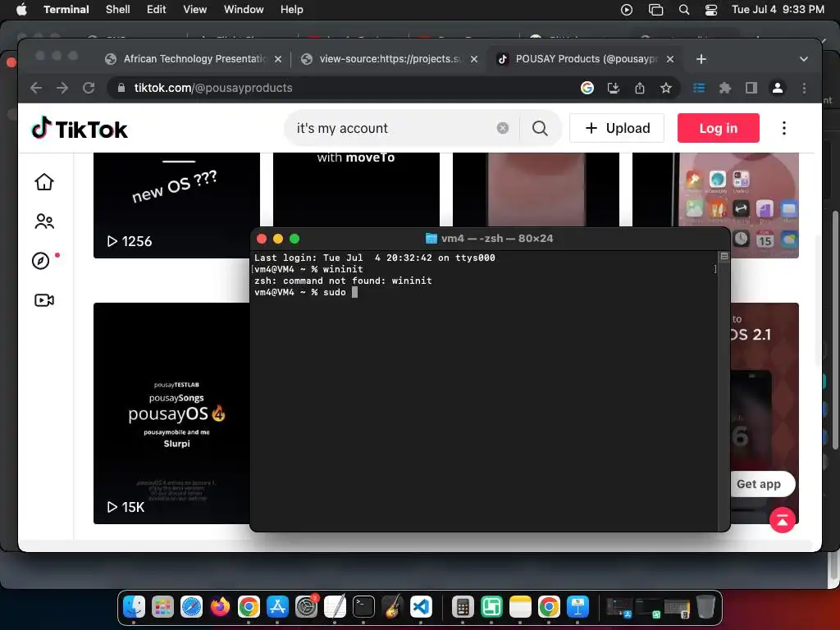Click the TikTok search magnifier
This screenshot has width=840, height=630.
(x=540, y=128)
